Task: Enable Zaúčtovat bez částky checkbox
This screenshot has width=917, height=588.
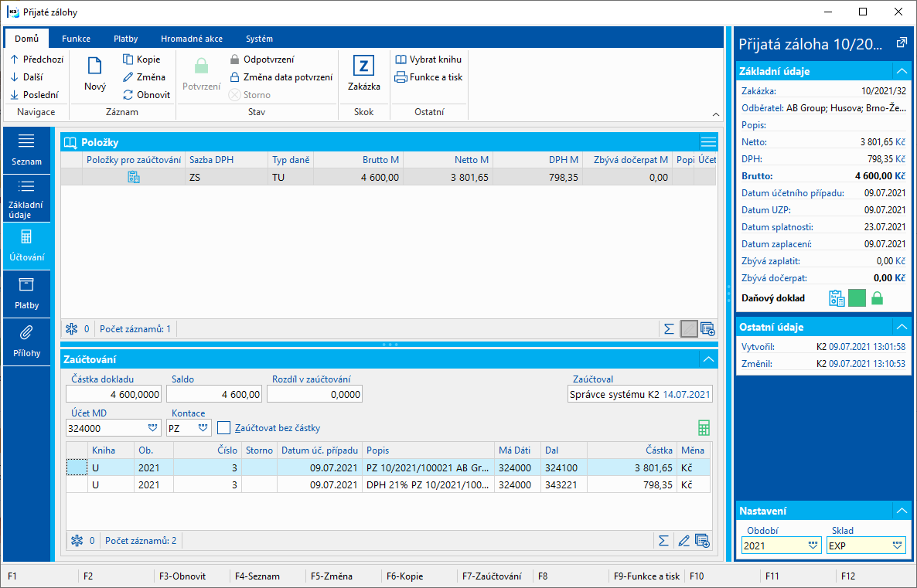Action: [224, 428]
